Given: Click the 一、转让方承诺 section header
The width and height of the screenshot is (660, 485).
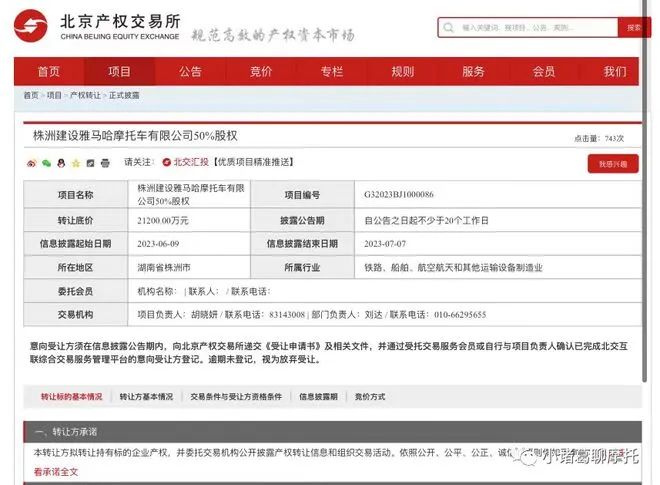Looking at the screenshot, I should pyautogui.click(x=333, y=432).
